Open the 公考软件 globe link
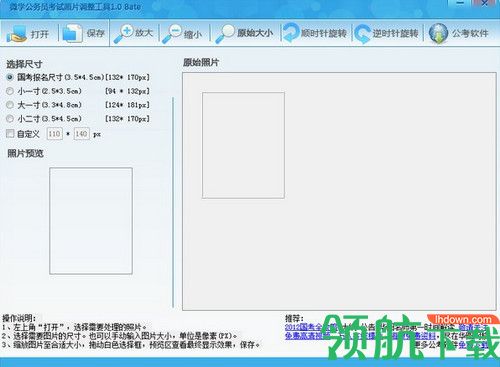The width and height of the screenshot is (500, 367). tap(459, 33)
